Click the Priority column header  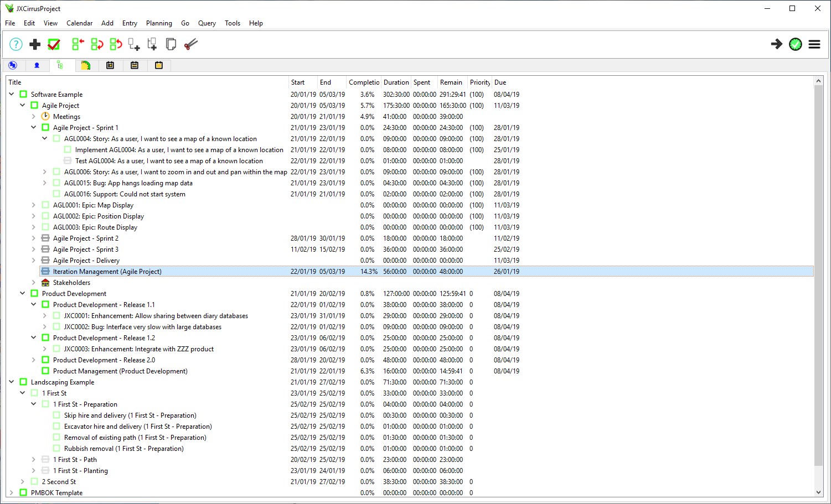click(x=479, y=82)
